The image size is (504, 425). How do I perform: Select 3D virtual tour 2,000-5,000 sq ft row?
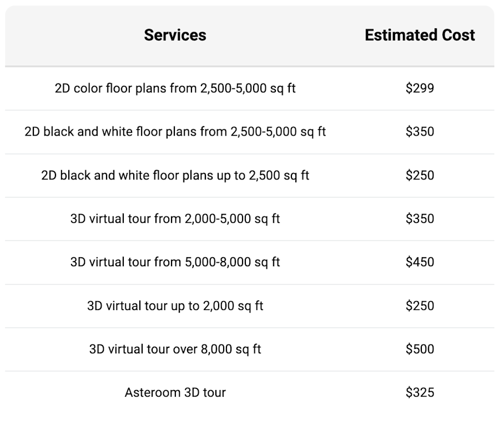175,219
